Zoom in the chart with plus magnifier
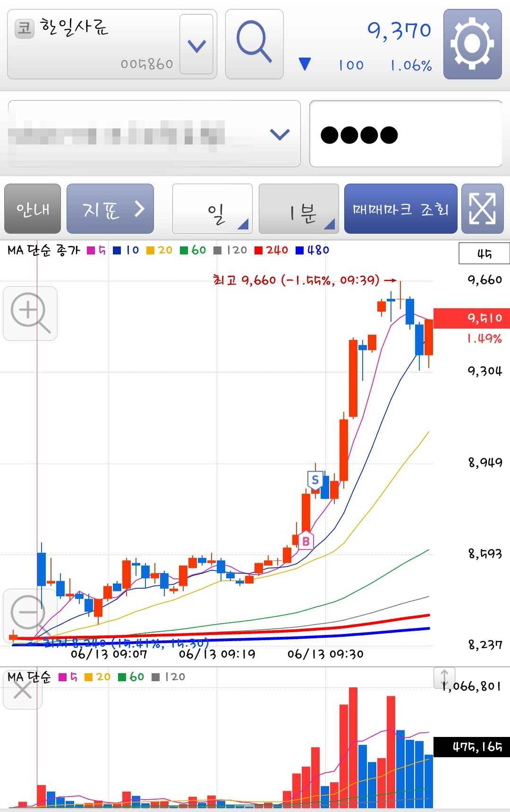The width and height of the screenshot is (510, 812). coord(30,313)
